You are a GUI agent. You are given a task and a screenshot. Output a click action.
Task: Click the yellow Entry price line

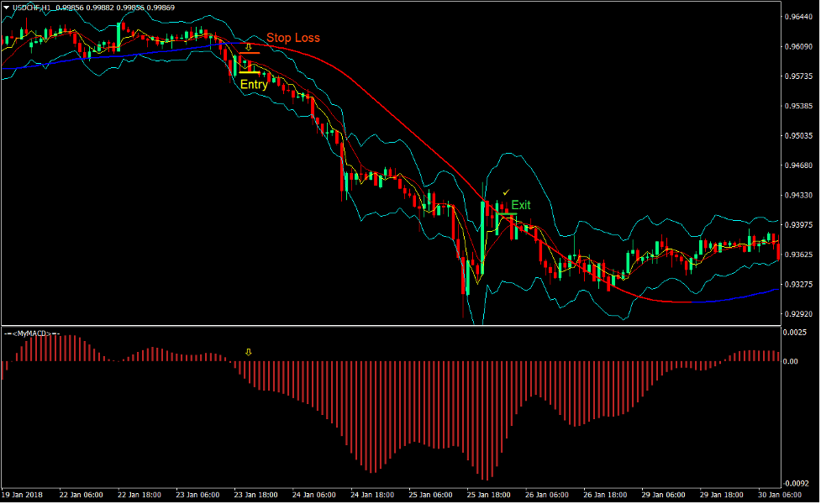(251, 74)
